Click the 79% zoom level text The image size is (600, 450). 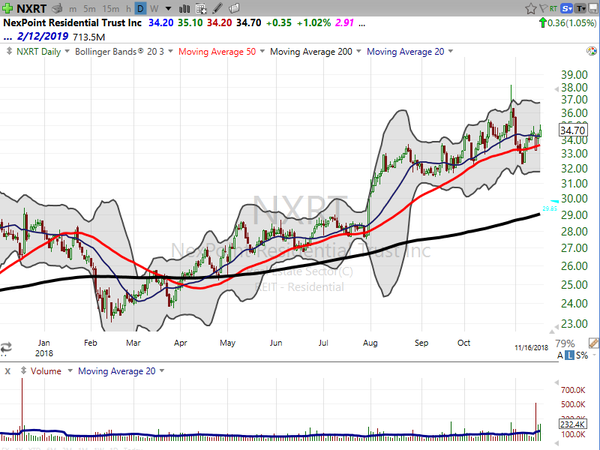565,343
